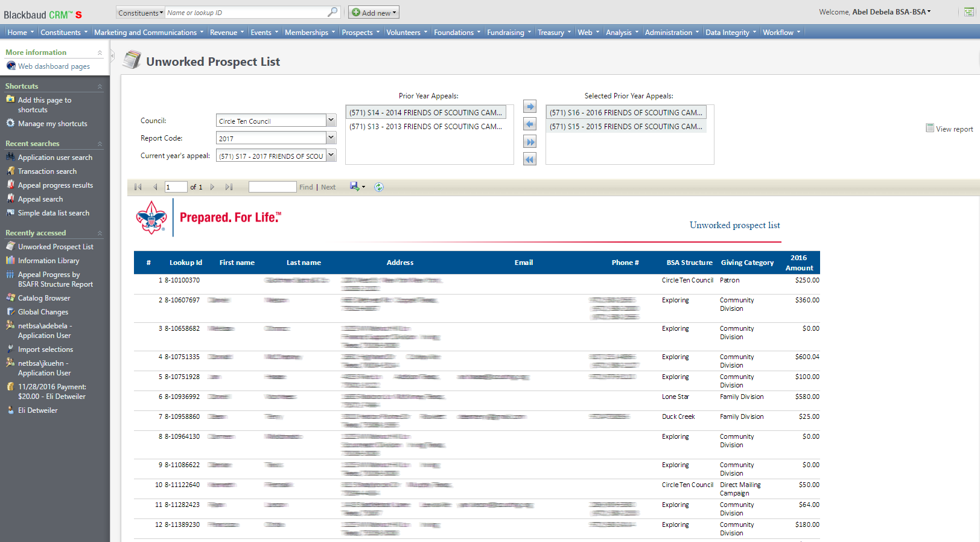Go to last page of report
This screenshot has height=542, width=980.
click(x=229, y=187)
